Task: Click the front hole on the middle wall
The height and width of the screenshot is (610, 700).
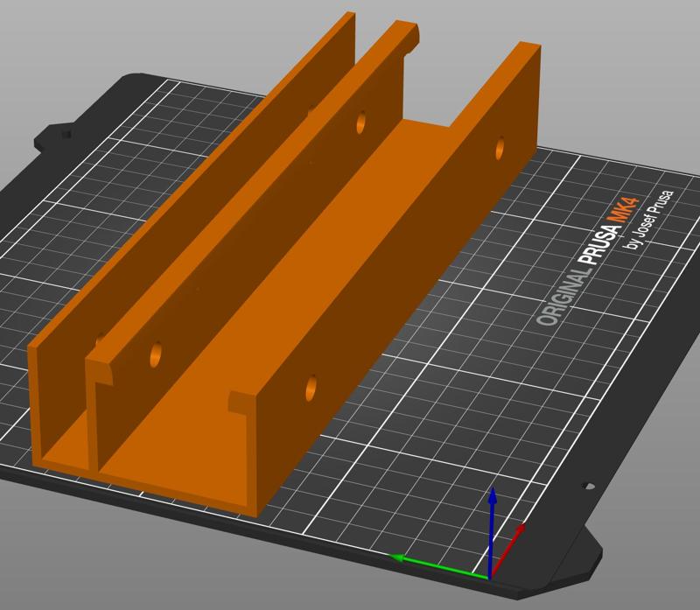Action: point(156,354)
